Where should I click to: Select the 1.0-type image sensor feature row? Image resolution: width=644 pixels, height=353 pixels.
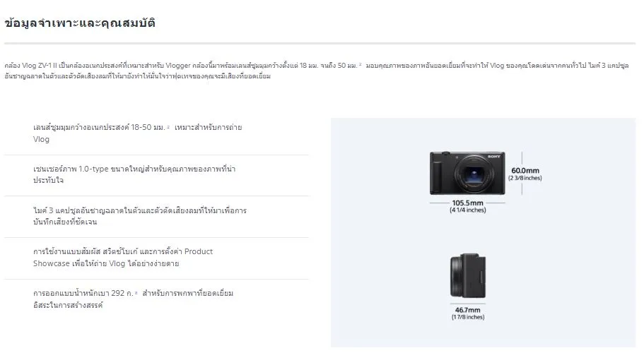tap(156, 175)
